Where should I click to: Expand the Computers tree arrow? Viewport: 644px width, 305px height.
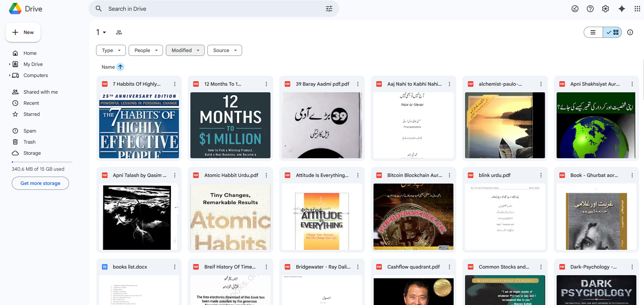(9, 75)
